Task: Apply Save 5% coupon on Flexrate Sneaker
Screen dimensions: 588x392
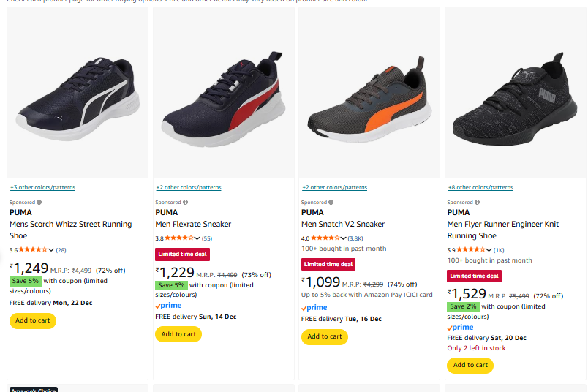Action: [171, 285]
